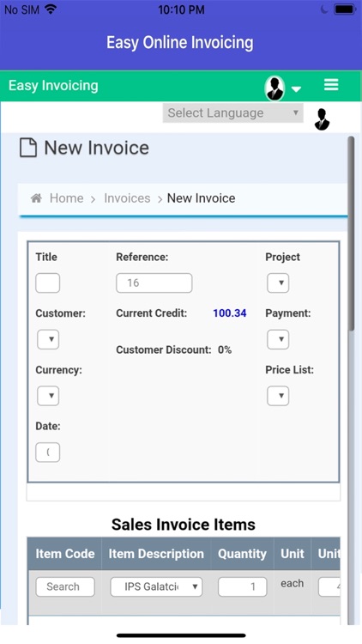362x644 pixels.
Task: Click the Easy Invoicing brand link
Action: click(53, 85)
